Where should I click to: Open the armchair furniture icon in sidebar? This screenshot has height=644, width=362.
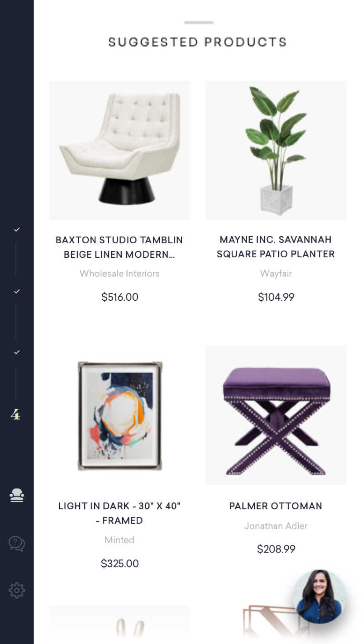pos(17,496)
